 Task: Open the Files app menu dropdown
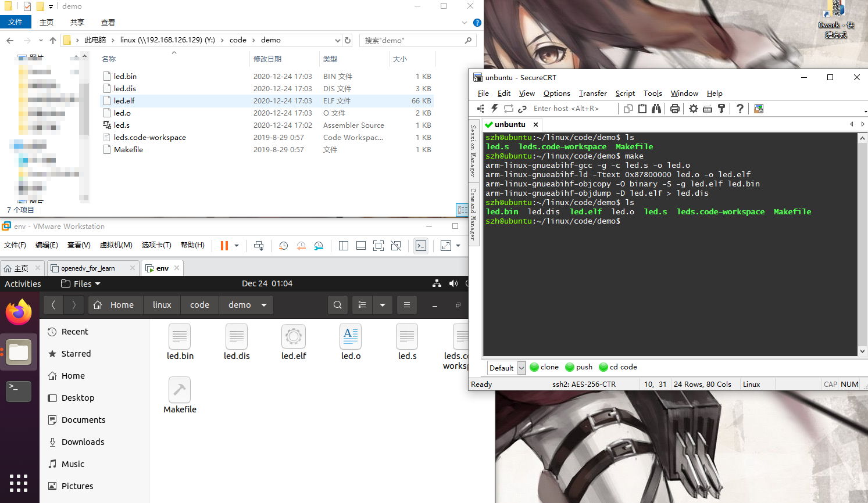pos(81,284)
